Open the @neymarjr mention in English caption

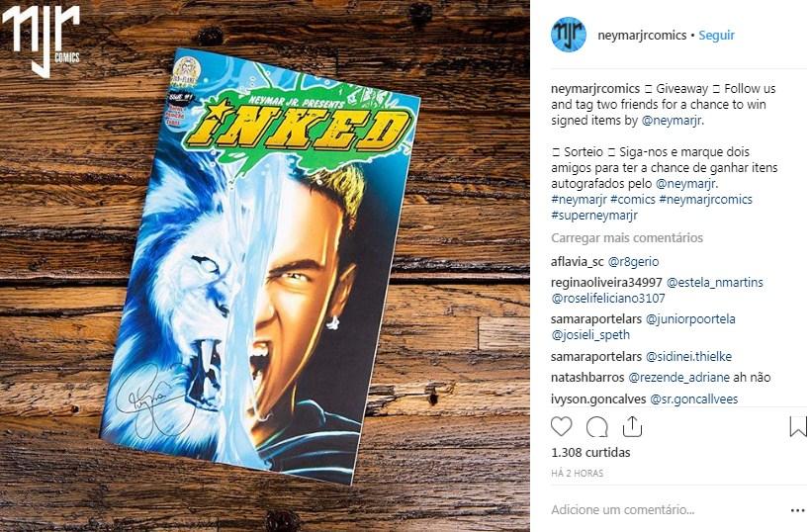673,121
